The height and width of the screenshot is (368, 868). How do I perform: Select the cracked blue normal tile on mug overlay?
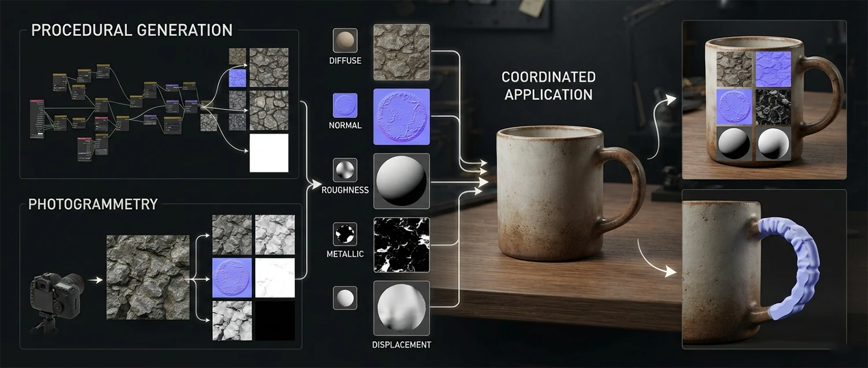point(773,68)
